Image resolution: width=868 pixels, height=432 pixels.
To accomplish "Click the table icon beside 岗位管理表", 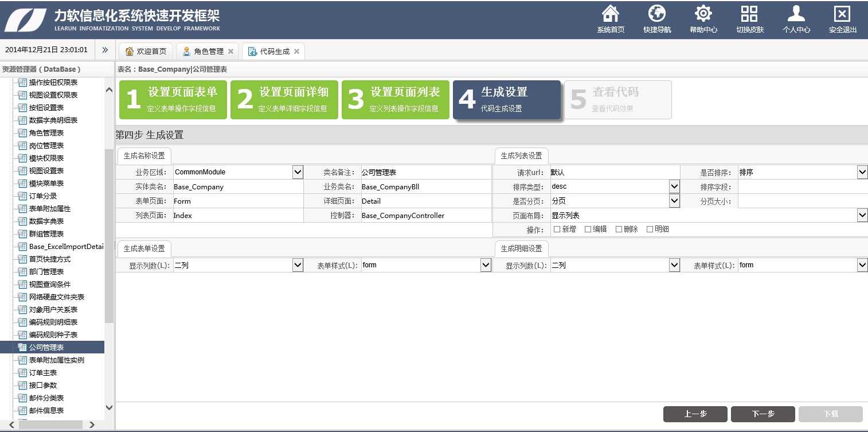I will pyautogui.click(x=22, y=146).
